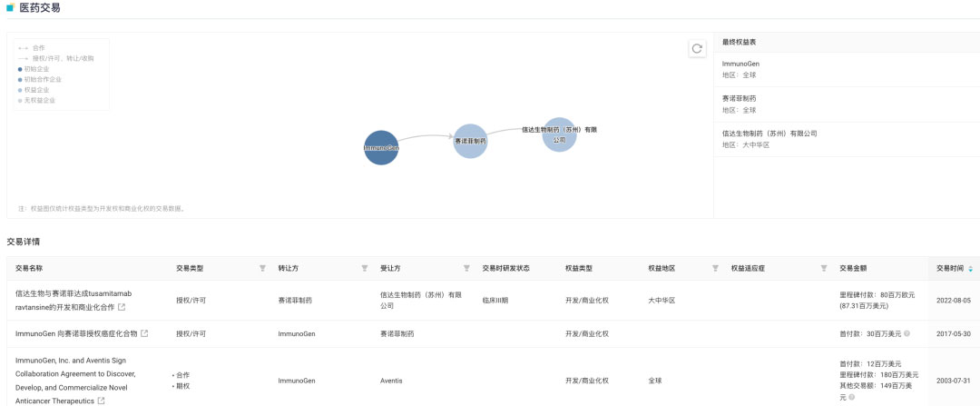The height and width of the screenshot is (406, 980).
Task: Select the ImmunoGen node in graph
Action: [x=381, y=147]
